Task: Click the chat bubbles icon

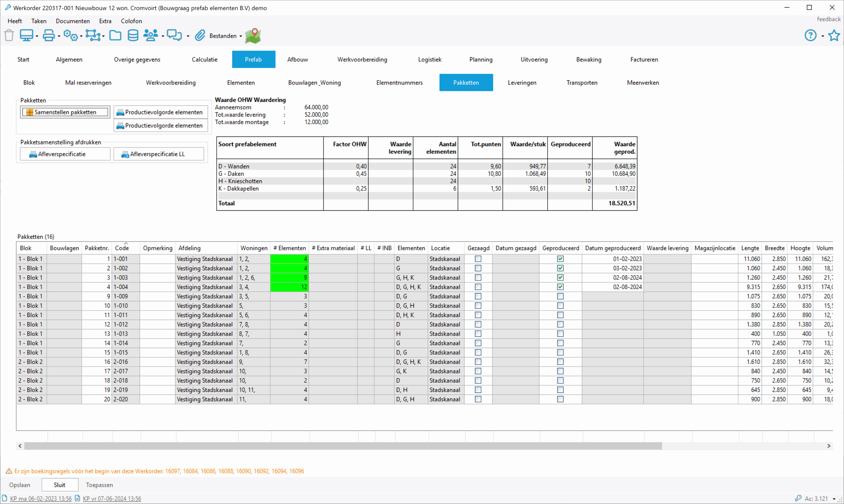Action: pos(175,35)
